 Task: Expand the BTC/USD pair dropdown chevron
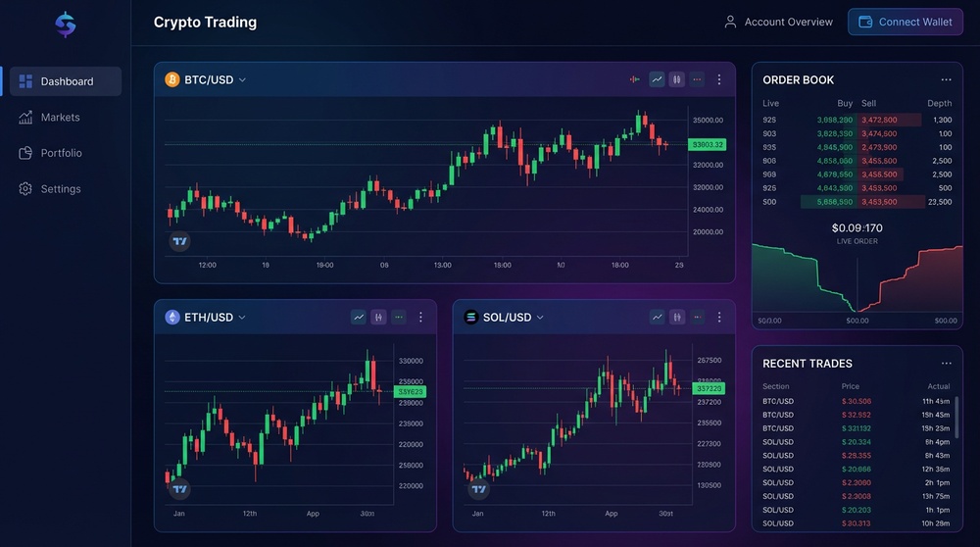tap(242, 80)
